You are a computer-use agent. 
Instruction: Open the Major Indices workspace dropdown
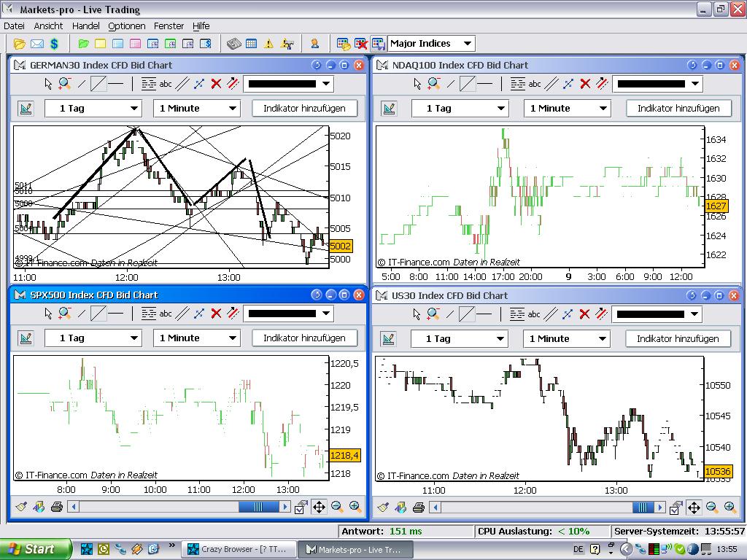468,43
